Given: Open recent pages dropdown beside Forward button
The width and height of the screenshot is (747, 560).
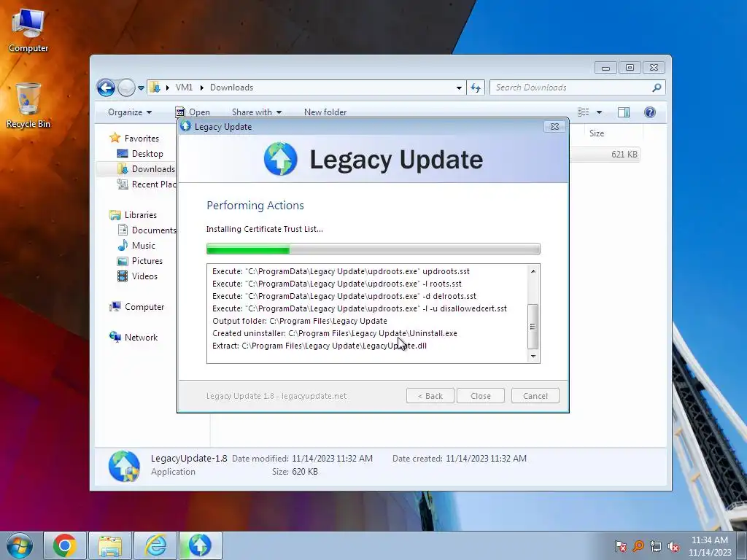Looking at the screenshot, I should (141, 88).
